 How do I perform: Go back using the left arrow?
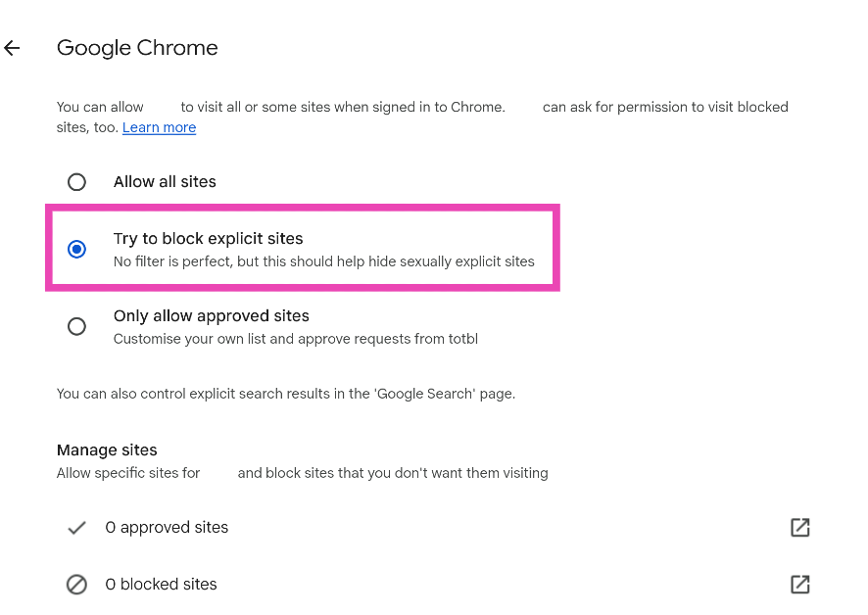click(x=13, y=48)
